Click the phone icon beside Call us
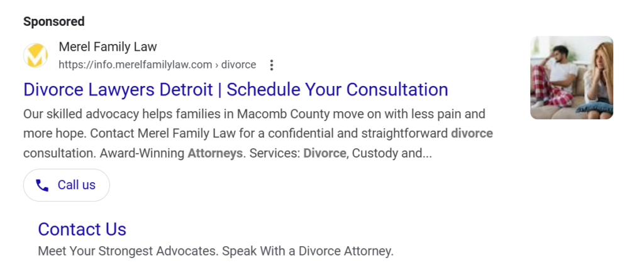 [x=42, y=185]
